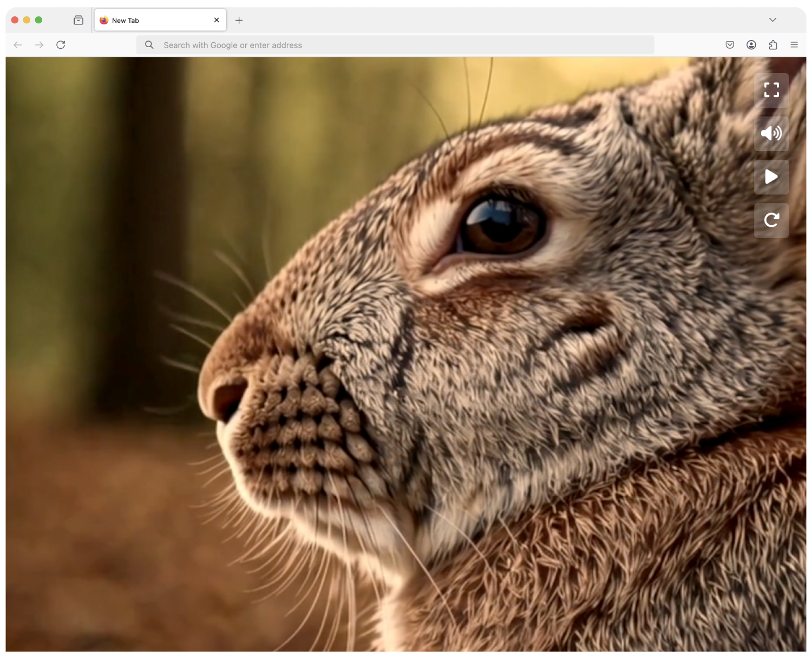Open the Firefox account menu
812x659 pixels.
751,45
